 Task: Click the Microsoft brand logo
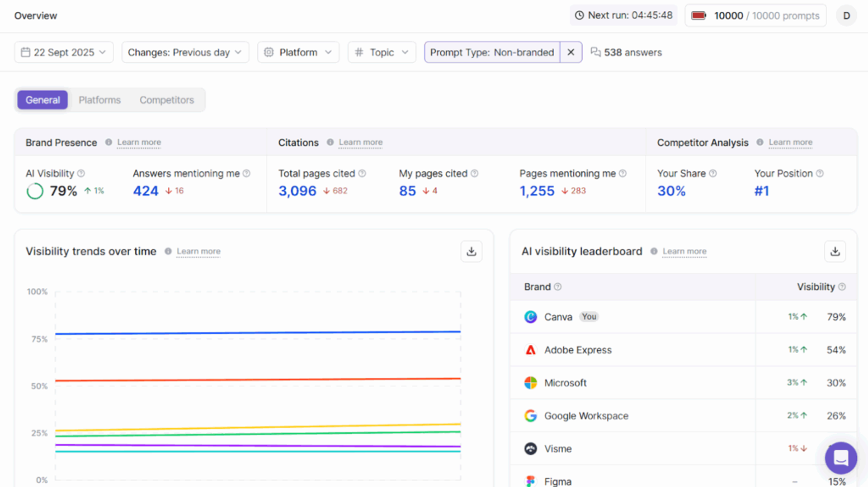coord(530,383)
